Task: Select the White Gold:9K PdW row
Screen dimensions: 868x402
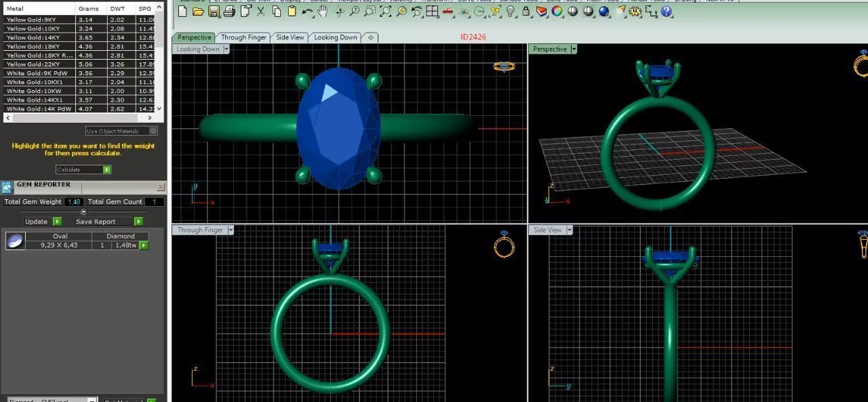Action: point(81,73)
